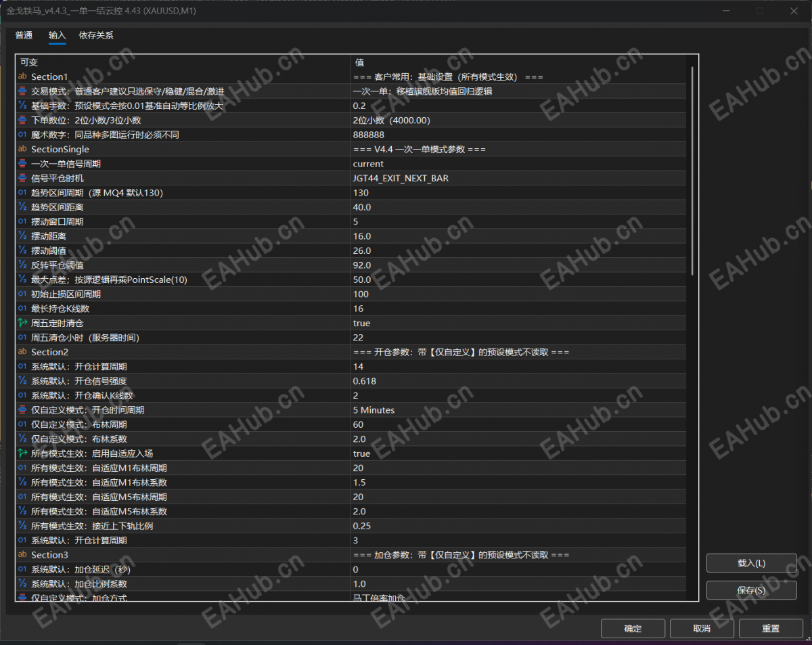
Task: Select the 输入 tab
Action: click(58, 36)
